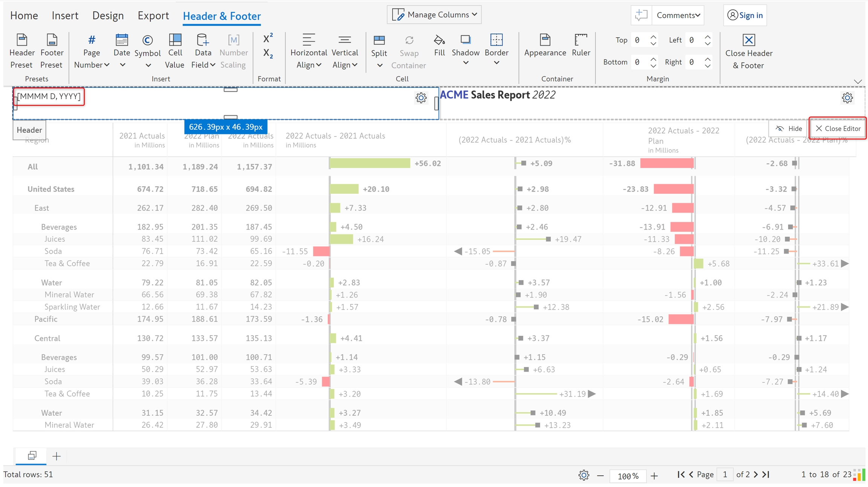The height and width of the screenshot is (487, 868).
Task: Click the Header Preset icon
Action: [22, 40]
